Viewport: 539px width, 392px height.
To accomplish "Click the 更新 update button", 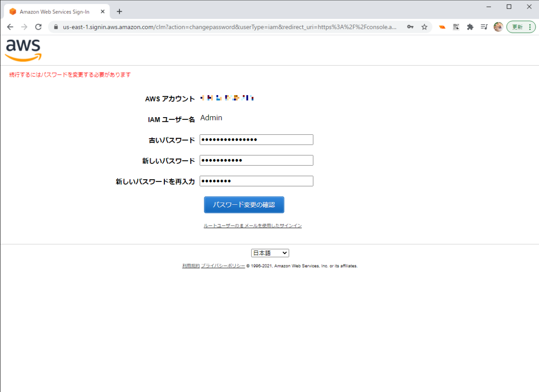I will point(521,27).
